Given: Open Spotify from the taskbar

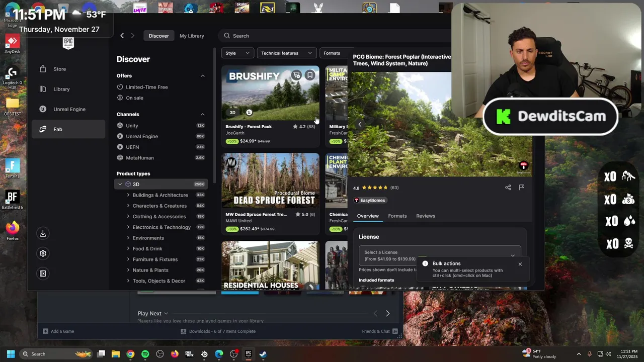Looking at the screenshot, I should (x=145, y=354).
